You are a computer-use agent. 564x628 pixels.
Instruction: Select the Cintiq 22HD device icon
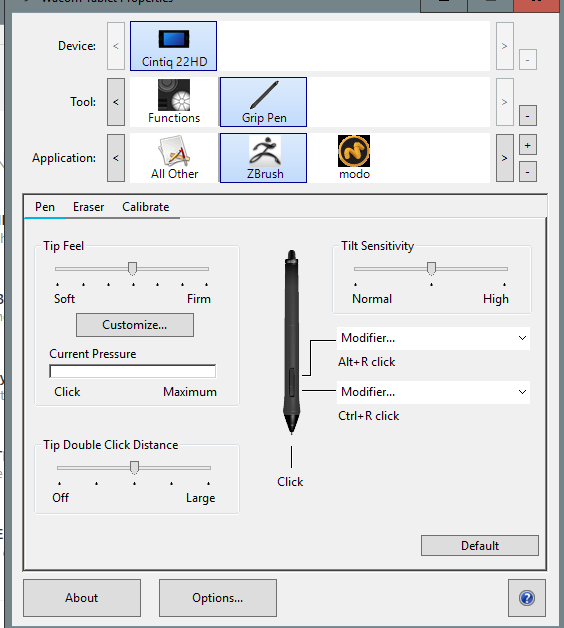pos(173,46)
